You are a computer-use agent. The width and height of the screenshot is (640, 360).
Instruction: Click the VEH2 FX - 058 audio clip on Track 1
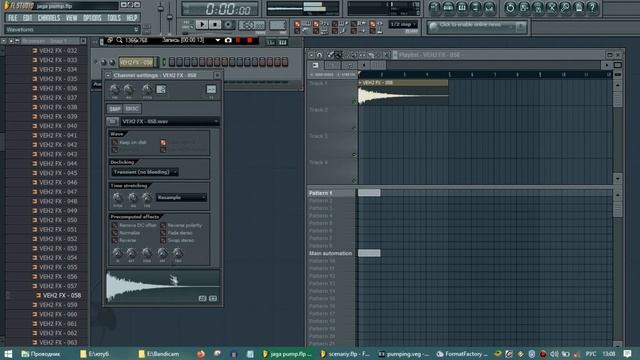pyautogui.click(x=403, y=92)
